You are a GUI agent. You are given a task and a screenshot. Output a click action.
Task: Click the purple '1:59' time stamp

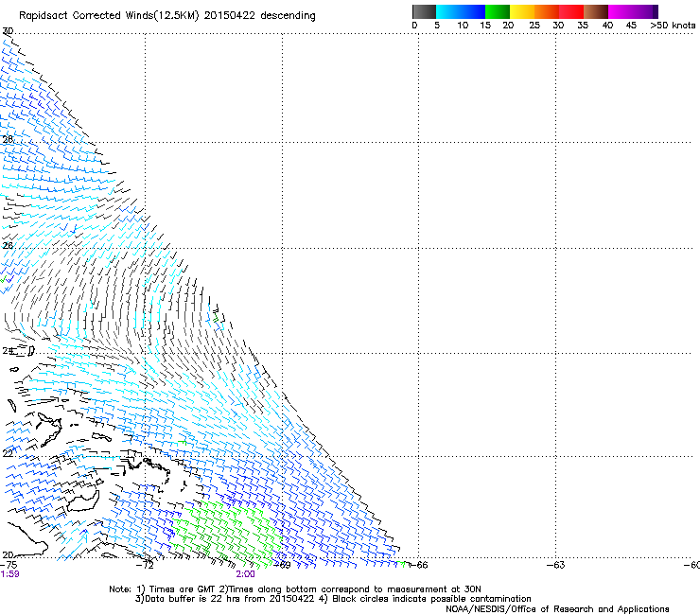coord(9,574)
